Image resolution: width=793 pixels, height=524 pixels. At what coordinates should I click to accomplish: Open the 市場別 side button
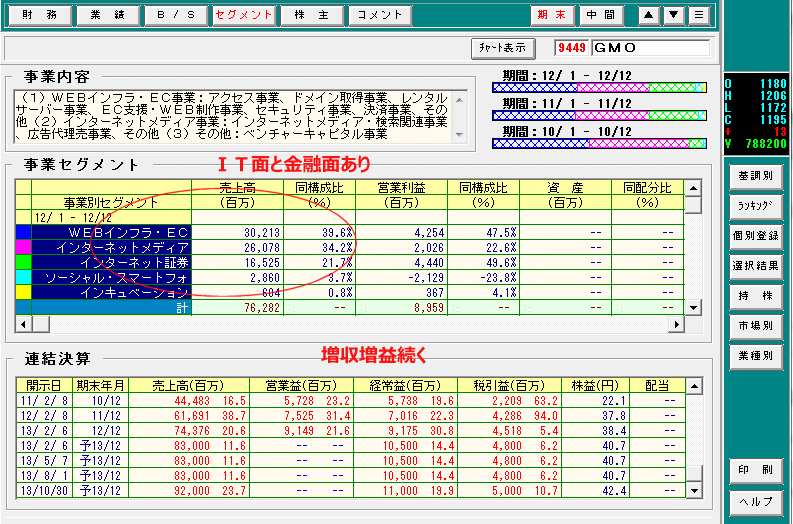[756, 326]
